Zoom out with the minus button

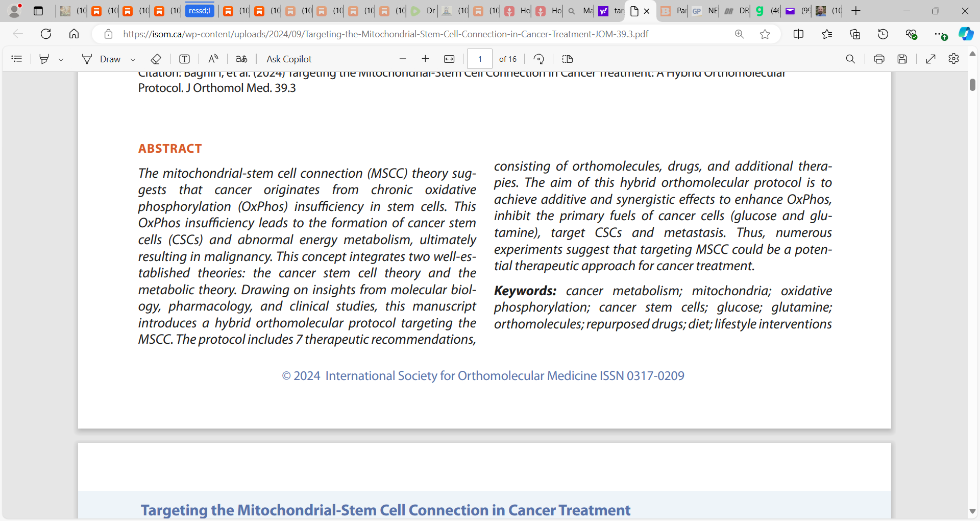[x=403, y=59]
